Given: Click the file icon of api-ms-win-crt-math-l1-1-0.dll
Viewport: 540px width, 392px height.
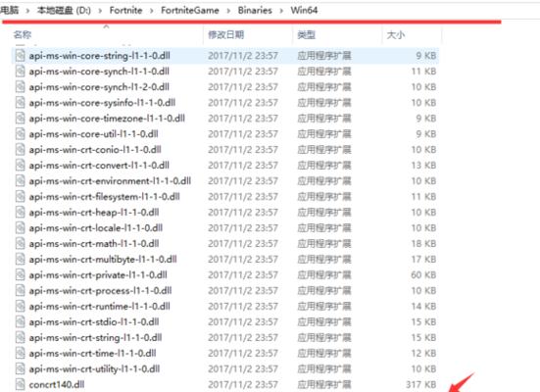Looking at the screenshot, I should pos(21,244).
